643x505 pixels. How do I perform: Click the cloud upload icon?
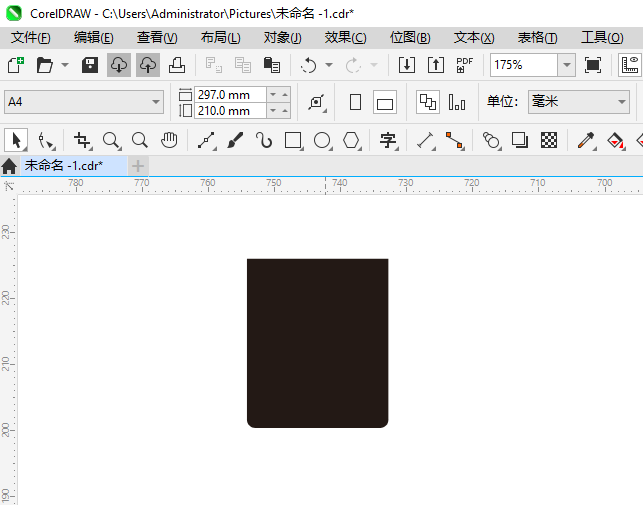(148, 65)
